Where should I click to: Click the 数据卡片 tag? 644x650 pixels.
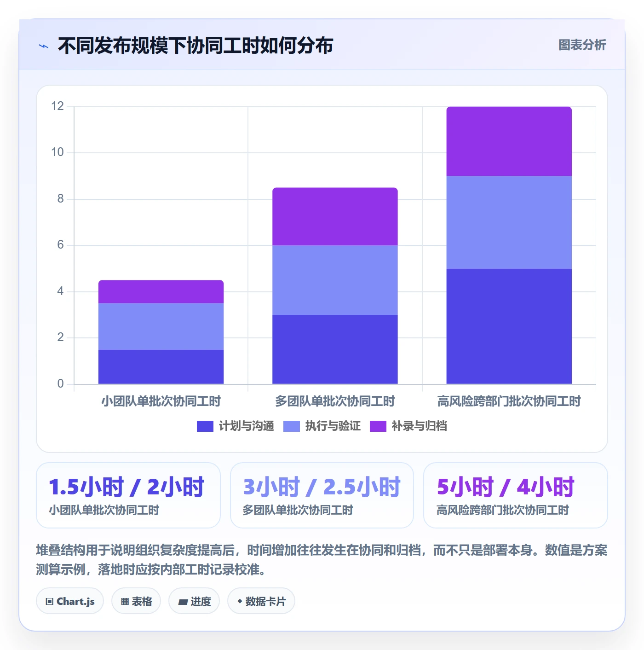[x=261, y=601]
